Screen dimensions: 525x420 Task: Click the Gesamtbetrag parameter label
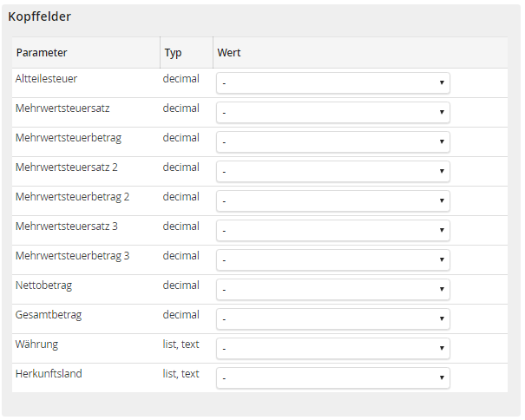click(x=49, y=315)
